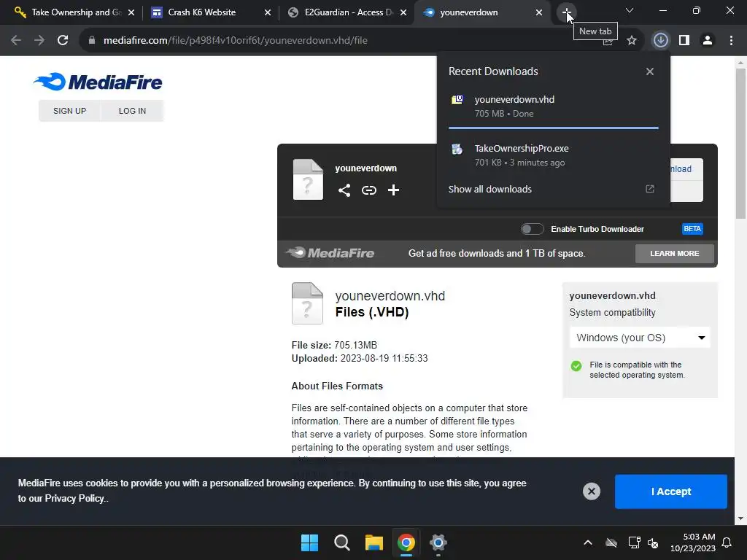Accept cookies with I Accept button
Screen dimensions: 747x560
click(x=671, y=491)
